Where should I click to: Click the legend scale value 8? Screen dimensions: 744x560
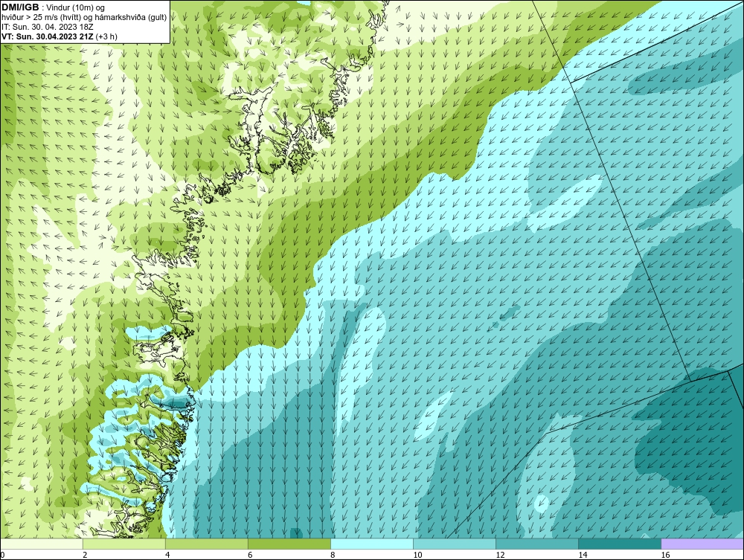pyautogui.click(x=333, y=555)
